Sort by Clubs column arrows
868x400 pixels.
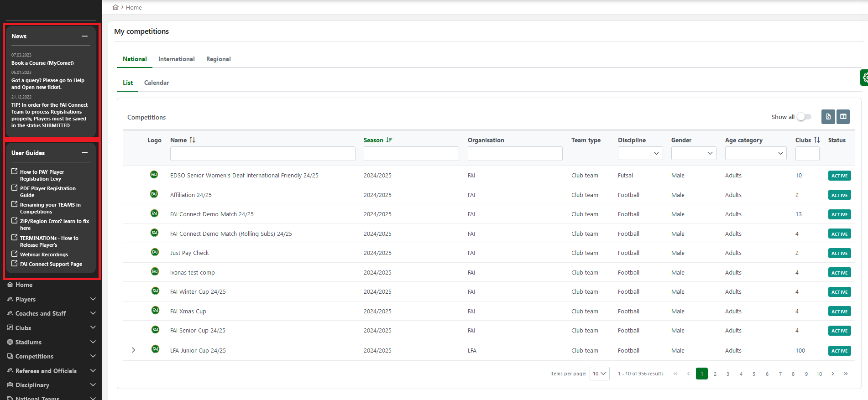[x=816, y=140]
